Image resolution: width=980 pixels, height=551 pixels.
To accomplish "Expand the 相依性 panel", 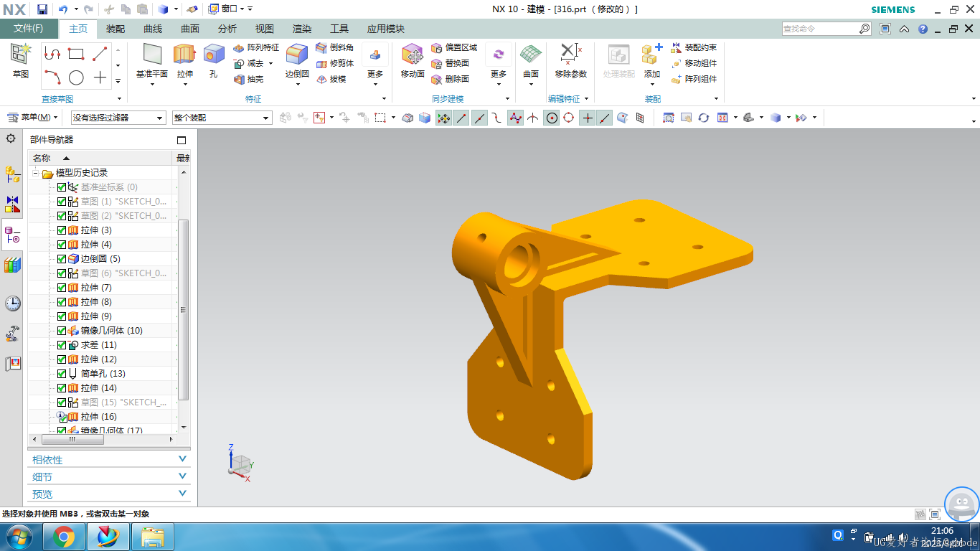I will click(x=109, y=459).
